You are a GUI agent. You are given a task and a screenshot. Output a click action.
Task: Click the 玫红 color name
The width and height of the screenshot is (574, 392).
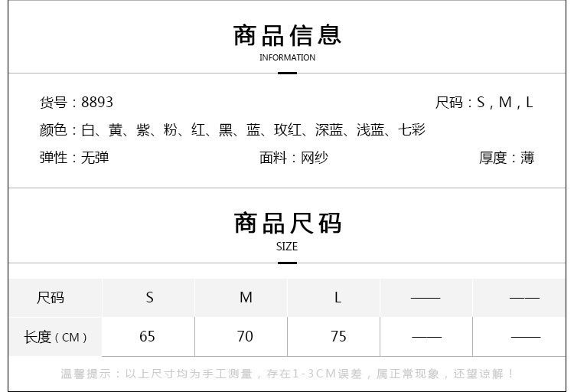(288, 130)
